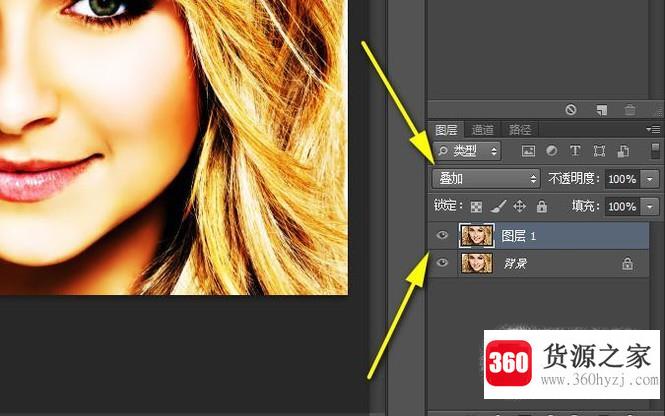Filter for adjustment layers icon
Screen dimensions: 665x416
pos(551,151)
